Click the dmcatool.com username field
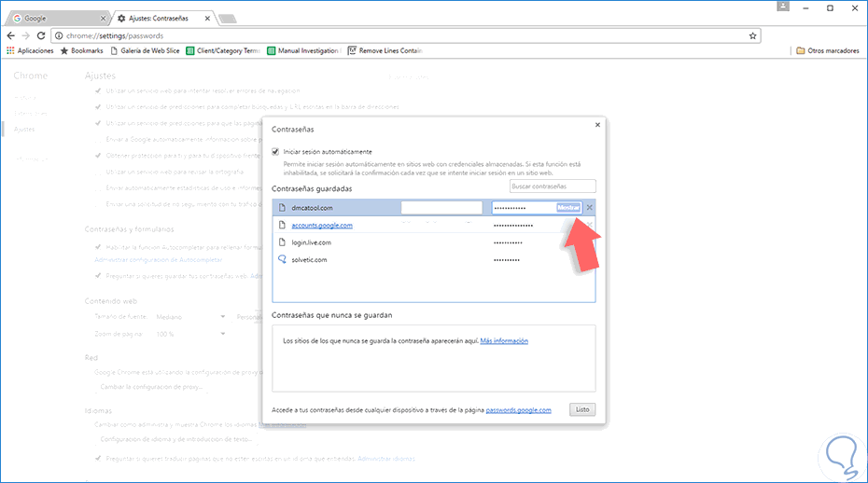This screenshot has height=483, width=868. [x=441, y=208]
